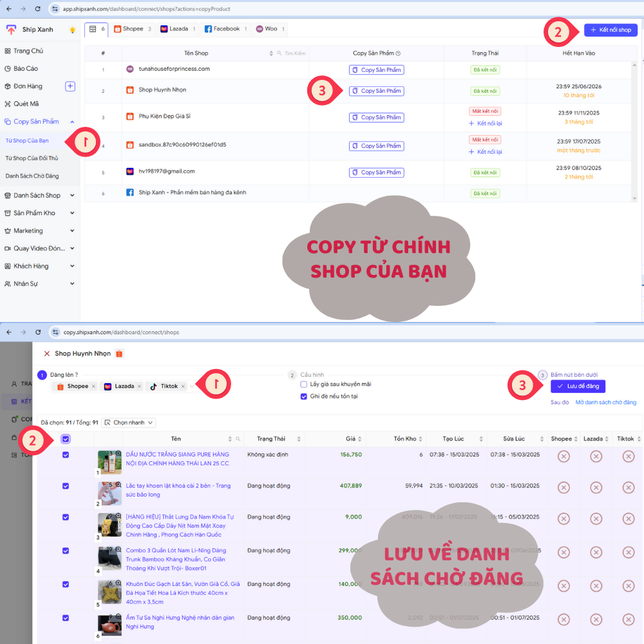644x644 pixels.
Task: Sort by Tên Shop column
Action: point(271,53)
